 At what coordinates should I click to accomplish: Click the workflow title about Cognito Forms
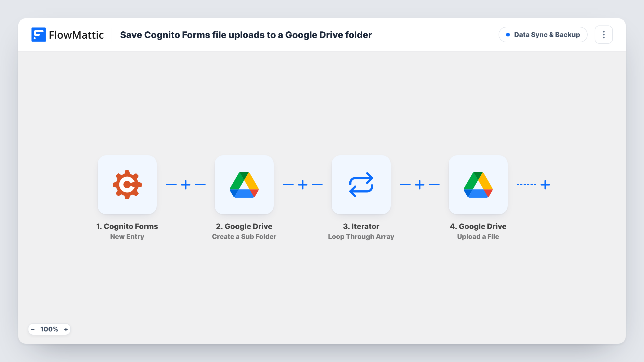pyautogui.click(x=246, y=35)
